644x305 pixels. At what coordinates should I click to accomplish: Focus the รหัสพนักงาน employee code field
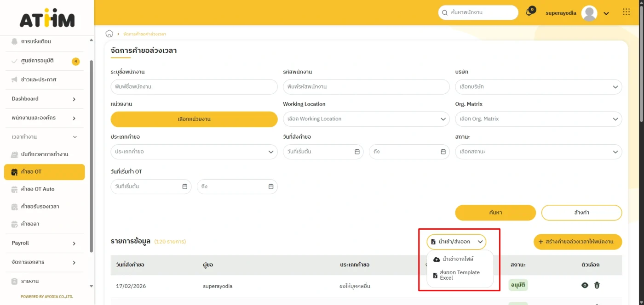point(366,87)
